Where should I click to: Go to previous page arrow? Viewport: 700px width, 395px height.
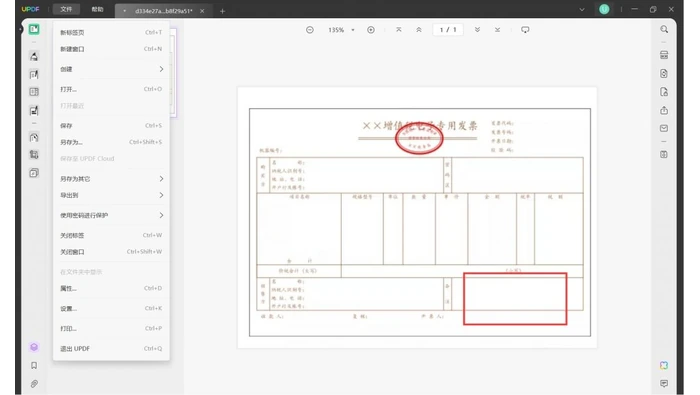point(419,30)
